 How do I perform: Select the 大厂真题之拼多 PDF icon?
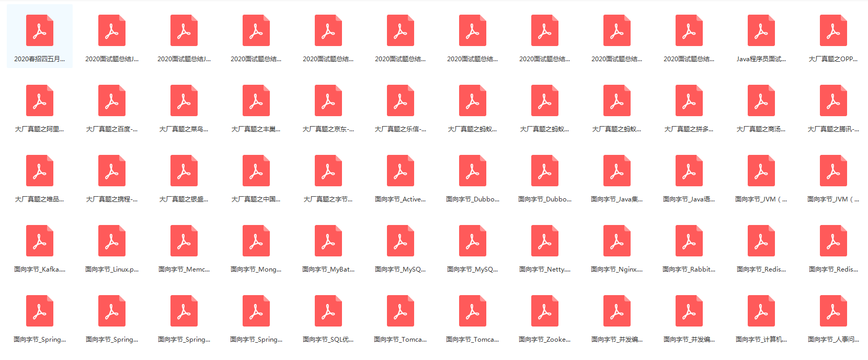[x=689, y=100]
